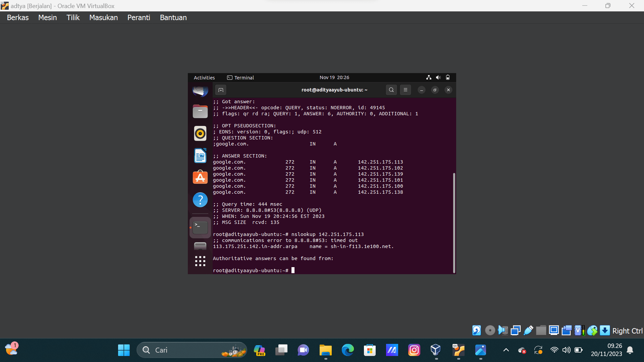Viewport: 644px width, 362px height.
Task: Click VirtualBox keyboard capture arrow indicator
Action: click(x=605, y=330)
